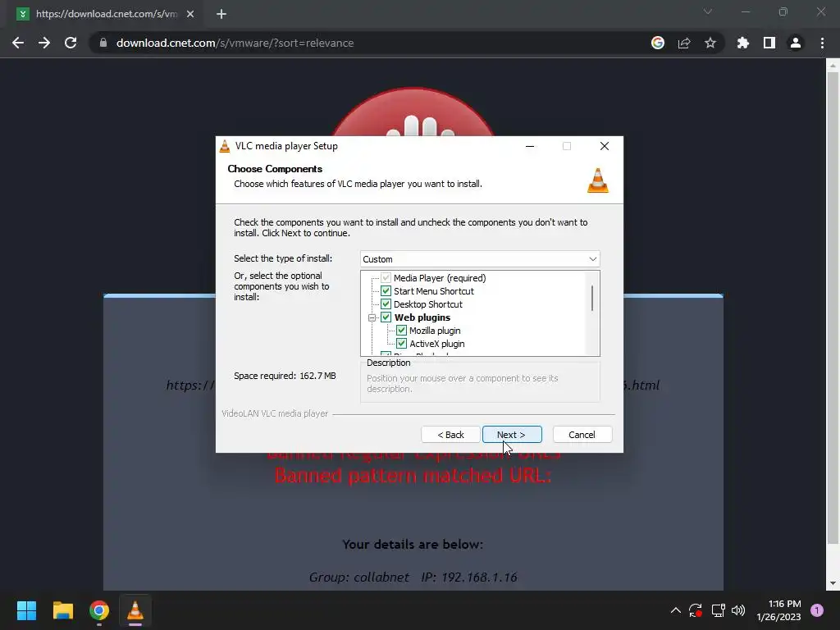The width and height of the screenshot is (840, 630).
Task: Select the Web plugins label in the tree
Action: point(422,317)
